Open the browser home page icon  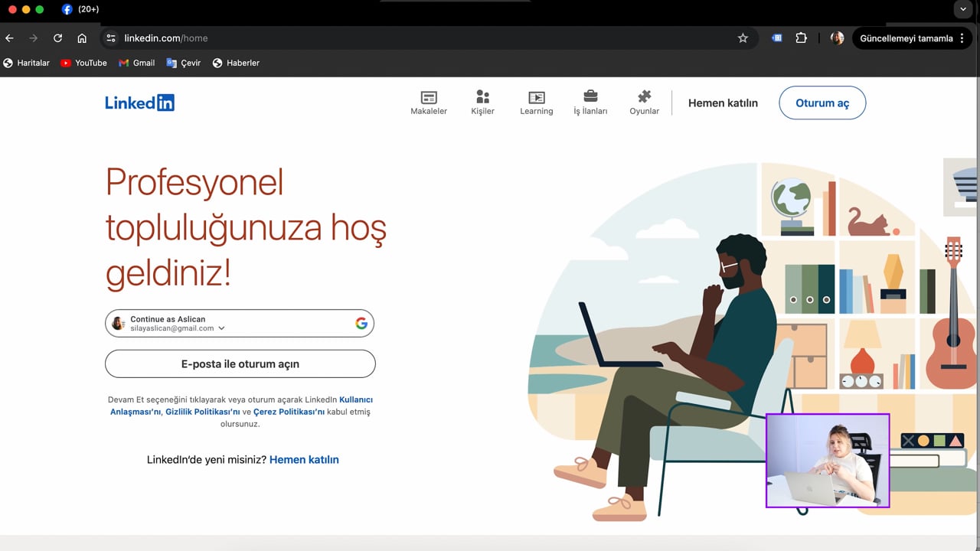click(82, 38)
